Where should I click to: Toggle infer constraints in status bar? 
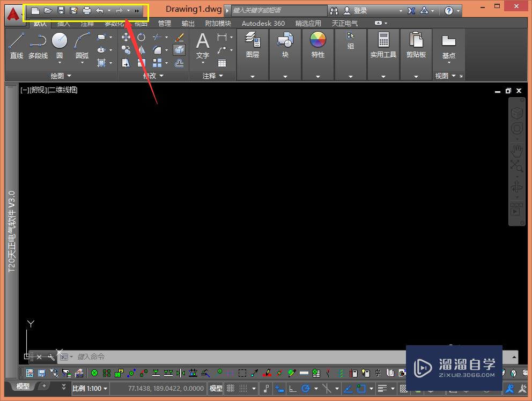[267, 389]
